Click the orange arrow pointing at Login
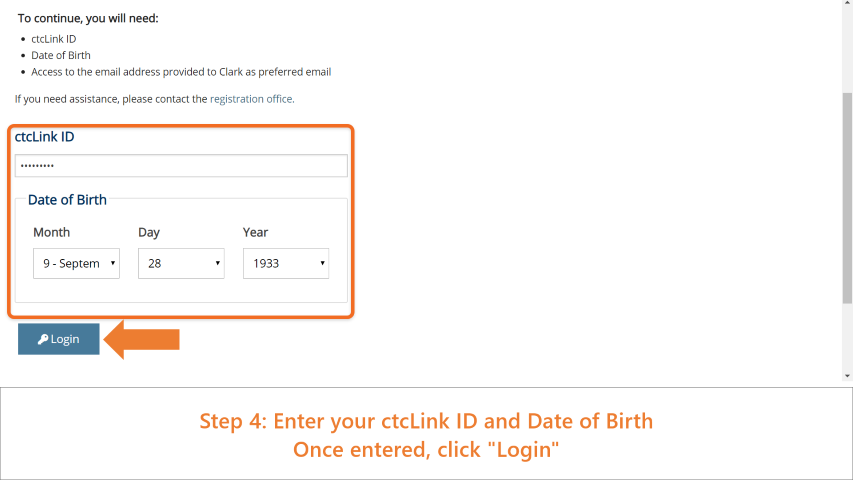This screenshot has height=480, width=853. pyautogui.click(x=141, y=340)
